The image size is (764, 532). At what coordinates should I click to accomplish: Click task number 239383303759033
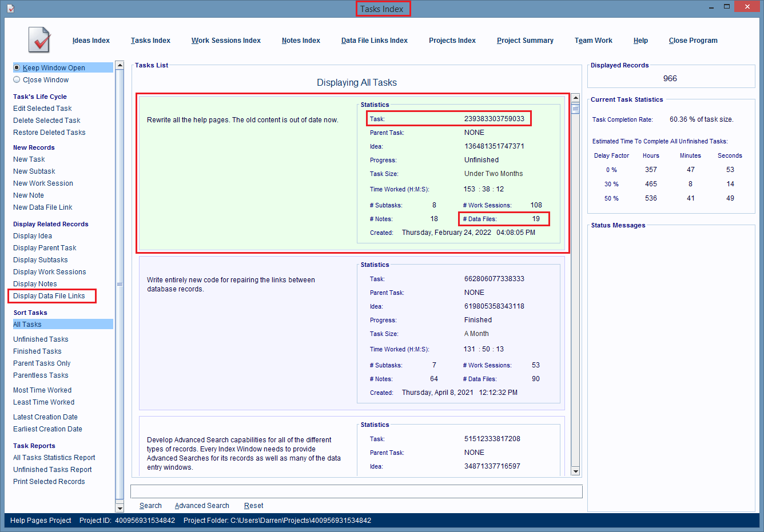pyautogui.click(x=494, y=119)
